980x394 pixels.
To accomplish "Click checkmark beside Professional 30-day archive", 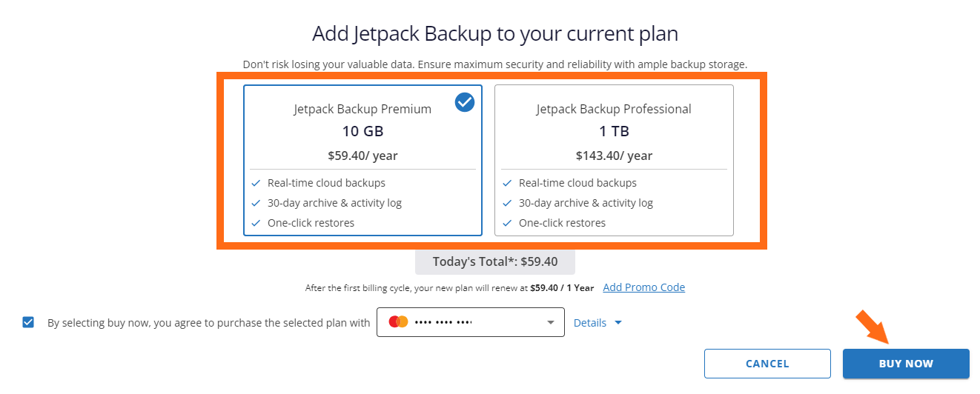I will (x=507, y=203).
